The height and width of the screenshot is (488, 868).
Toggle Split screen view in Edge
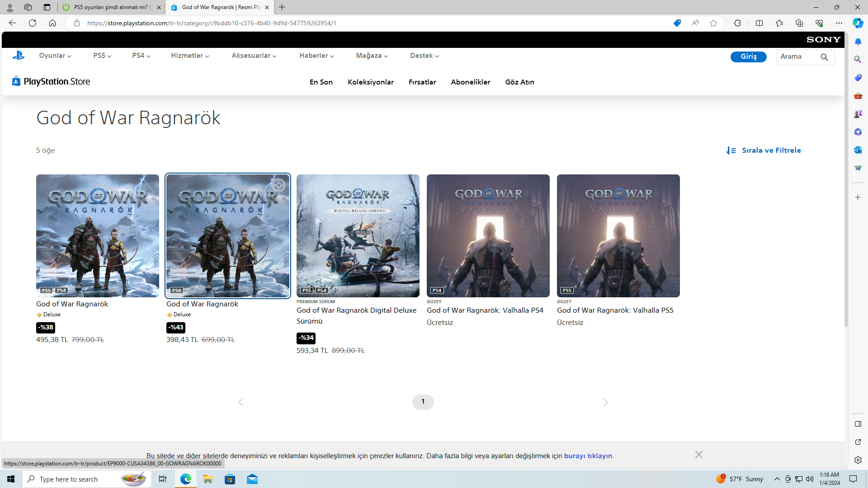(x=759, y=23)
